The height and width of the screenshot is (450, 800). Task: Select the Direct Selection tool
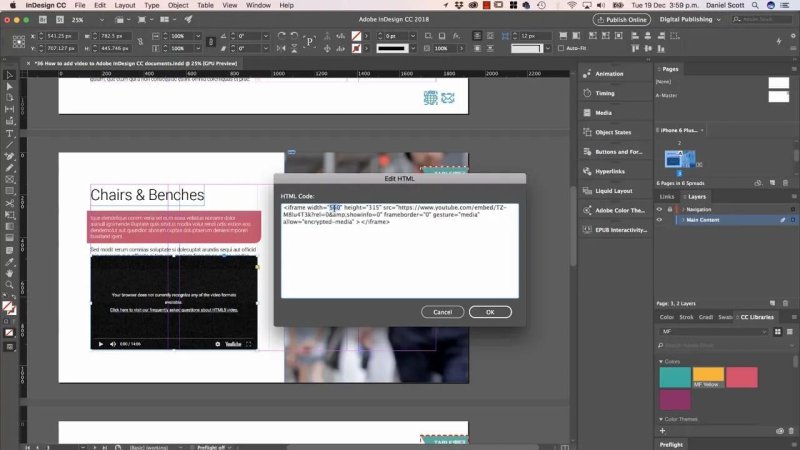(x=9, y=86)
